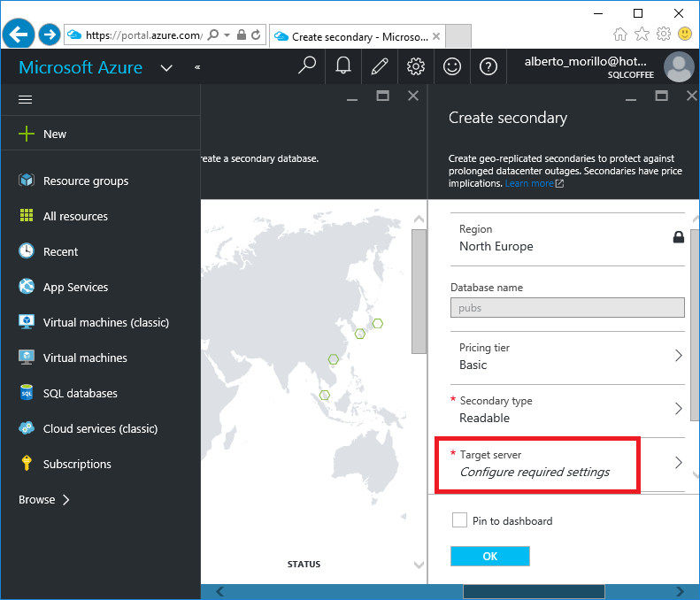Close the Create secondary browser tab
Viewport: 700px width, 600px height.
[436, 36]
